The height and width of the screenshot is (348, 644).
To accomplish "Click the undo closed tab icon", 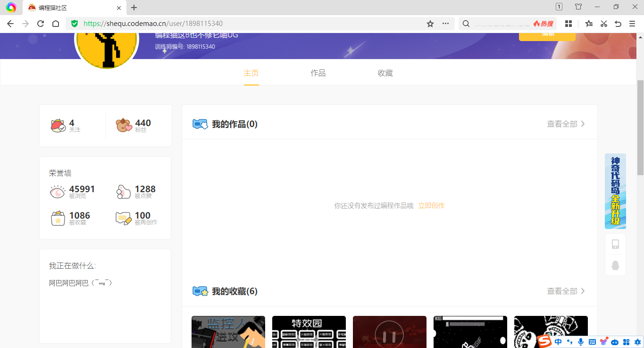I will [618, 24].
